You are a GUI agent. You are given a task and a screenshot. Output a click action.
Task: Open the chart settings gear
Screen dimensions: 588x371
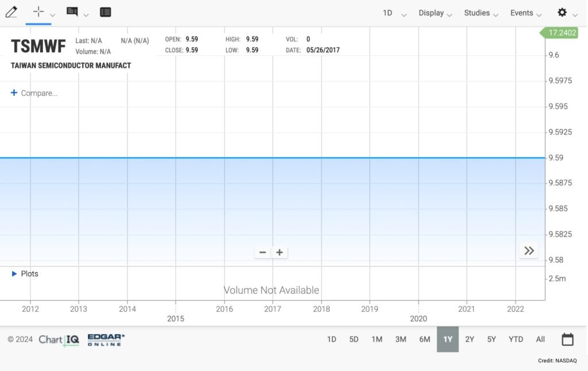click(x=562, y=13)
